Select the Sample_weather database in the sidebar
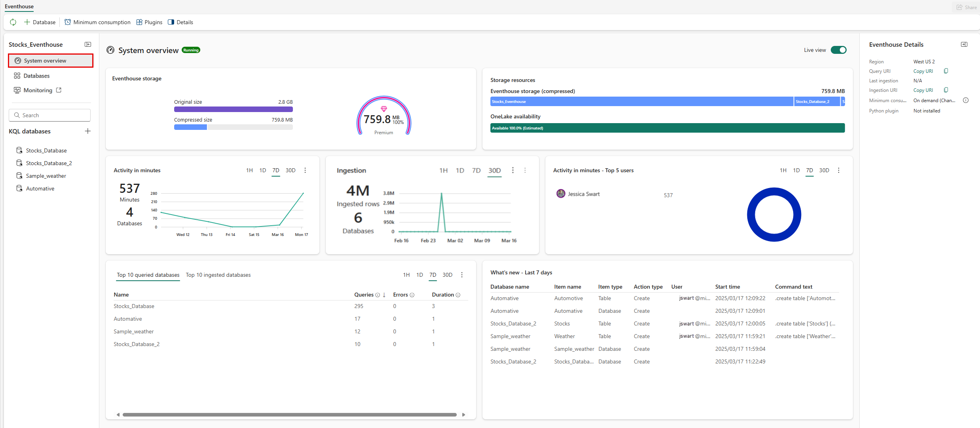 point(46,175)
